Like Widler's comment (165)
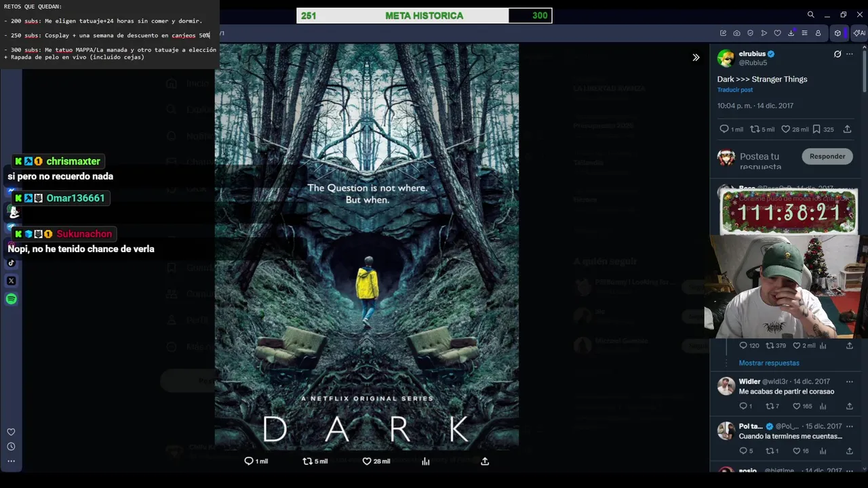This screenshot has height=488, width=868. [x=802, y=406]
